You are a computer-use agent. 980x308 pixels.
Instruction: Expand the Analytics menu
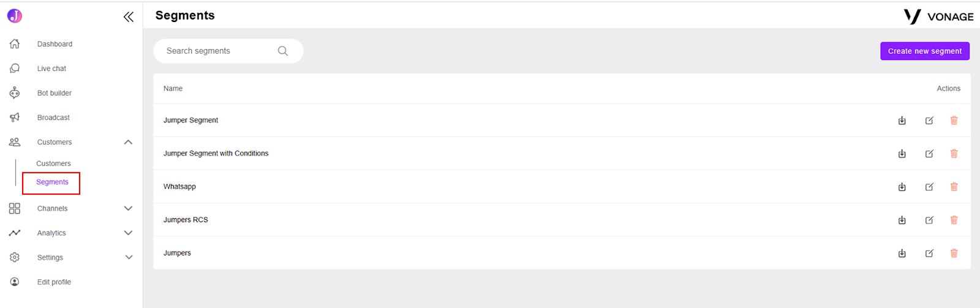coord(128,233)
